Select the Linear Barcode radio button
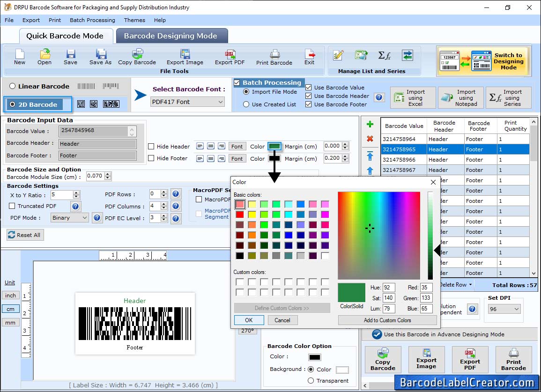Viewport: 541px width, 392px height. point(13,86)
